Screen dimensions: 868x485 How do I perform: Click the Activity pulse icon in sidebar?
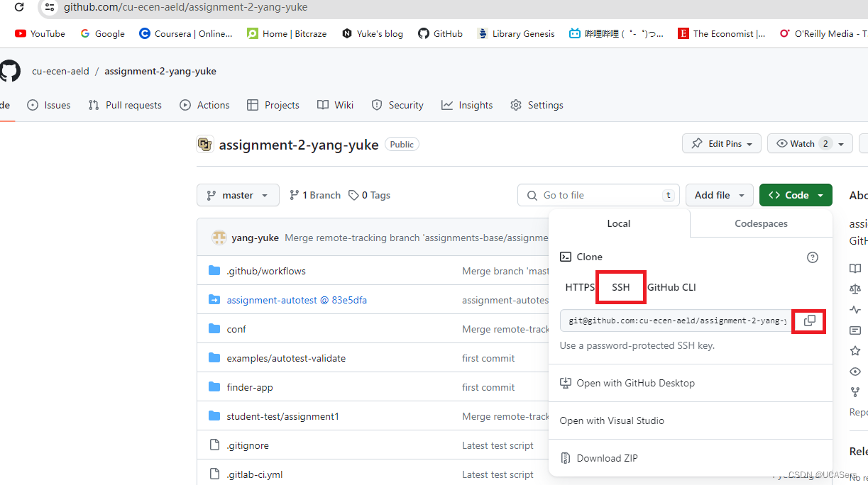click(x=855, y=309)
